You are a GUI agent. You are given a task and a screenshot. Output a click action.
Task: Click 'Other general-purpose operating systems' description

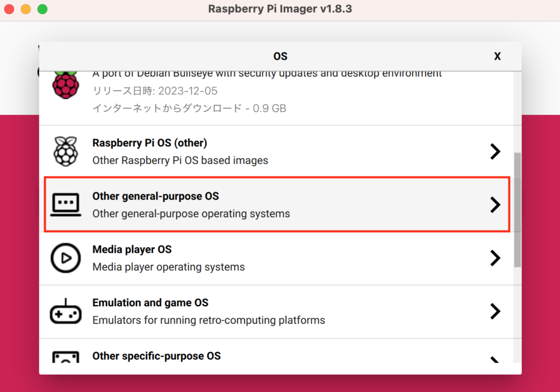pos(191,213)
